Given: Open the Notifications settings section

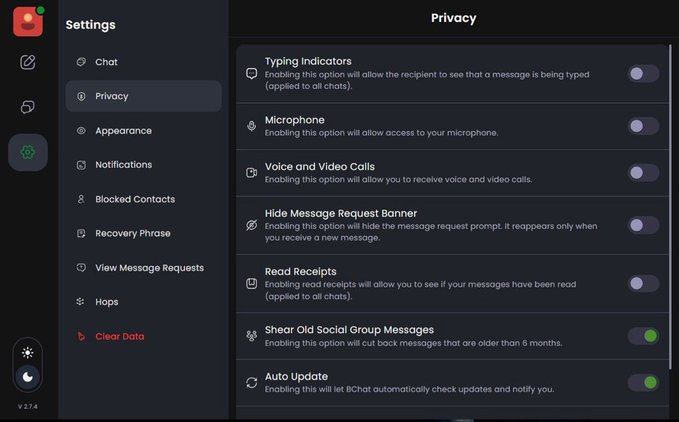Looking at the screenshot, I should point(143,165).
